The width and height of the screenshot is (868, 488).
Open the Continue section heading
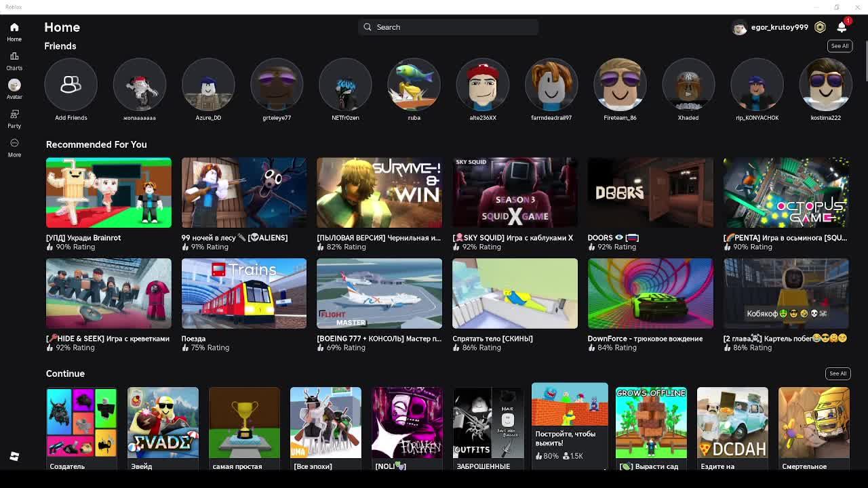click(65, 373)
